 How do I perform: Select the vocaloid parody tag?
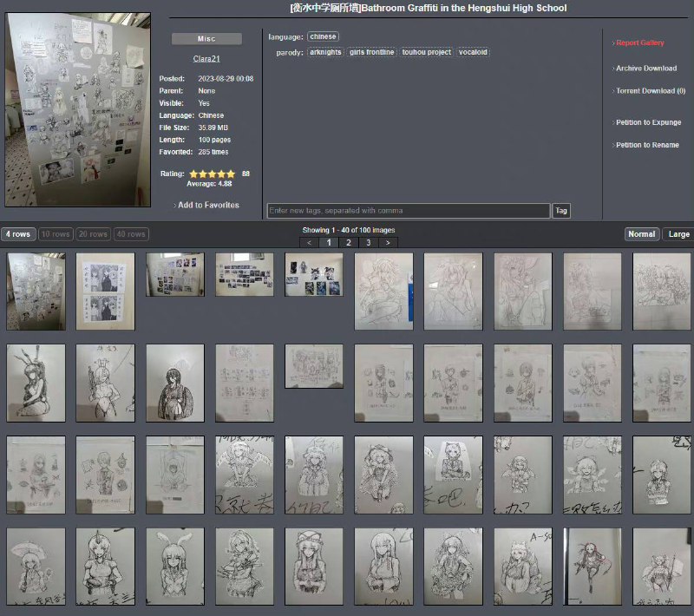click(x=473, y=52)
